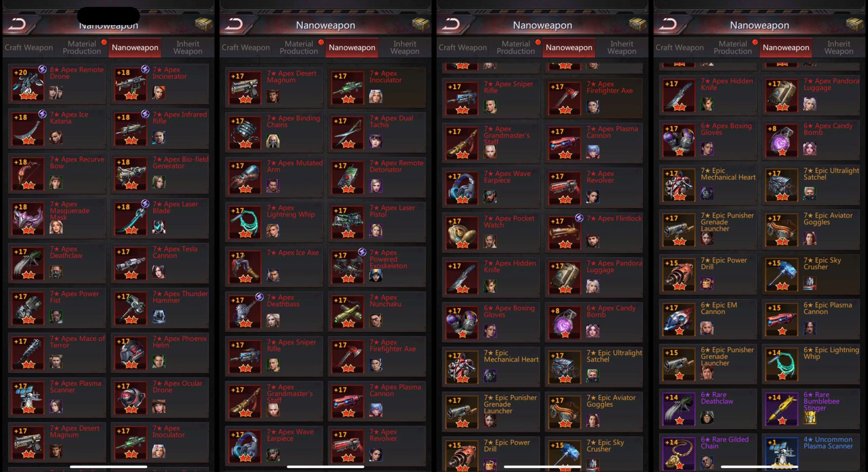The width and height of the screenshot is (868, 472).
Task: Tap the 6★ Rare Gilded Chain icon
Action: click(x=679, y=454)
